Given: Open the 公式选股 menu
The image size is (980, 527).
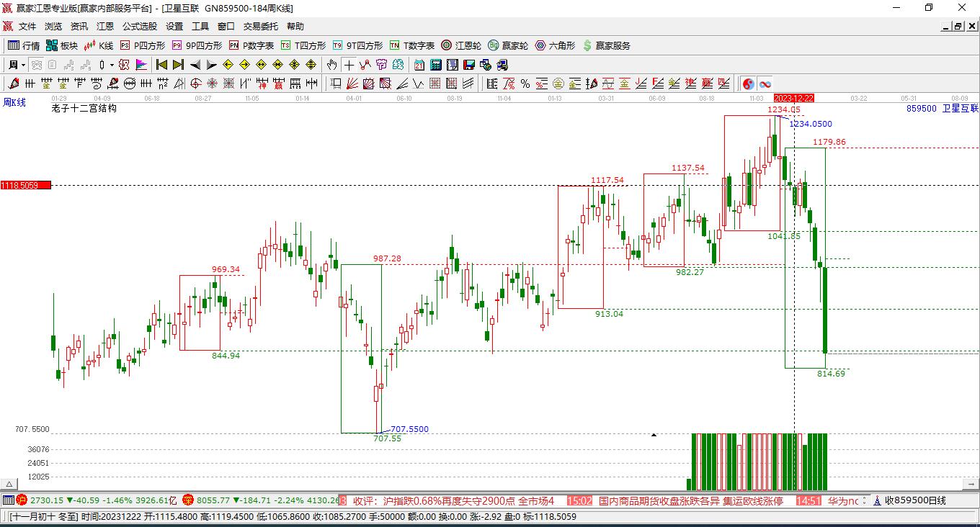Looking at the screenshot, I should (x=140, y=27).
